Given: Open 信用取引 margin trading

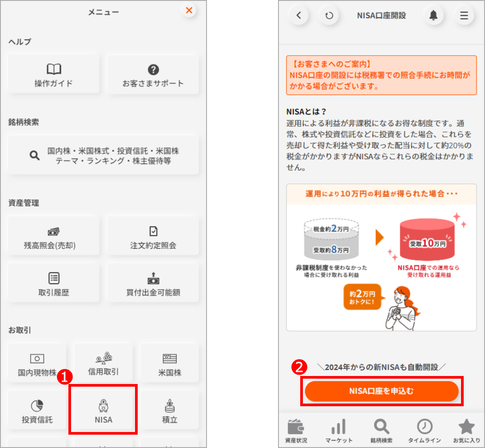Looking at the screenshot, I should [103, 363].
